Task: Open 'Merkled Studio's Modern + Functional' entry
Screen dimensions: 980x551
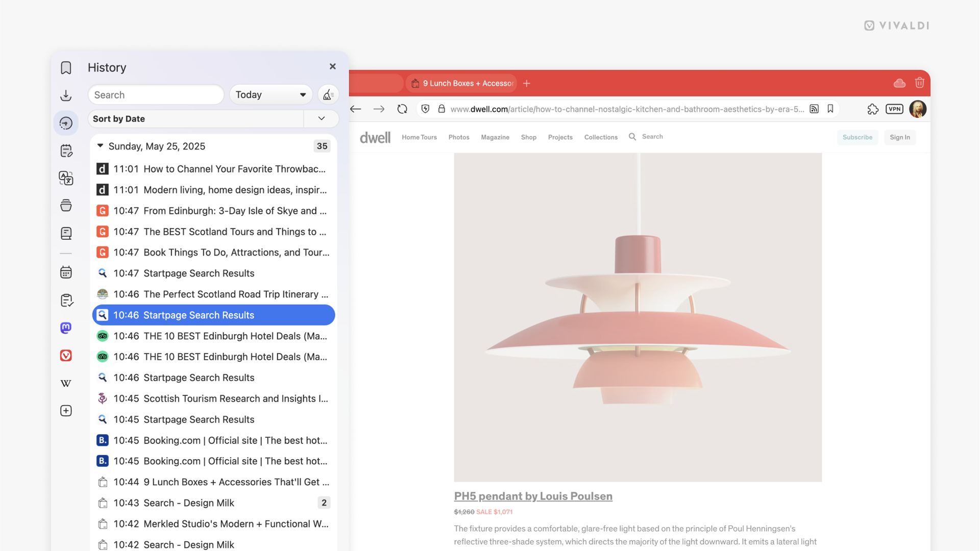Action: click(213, 524)
